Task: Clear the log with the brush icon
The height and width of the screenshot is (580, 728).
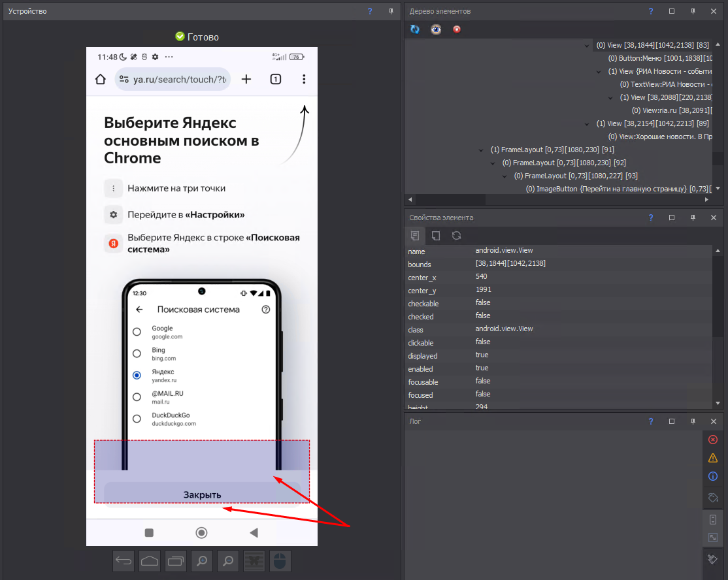Action: [x=713, y=559]
